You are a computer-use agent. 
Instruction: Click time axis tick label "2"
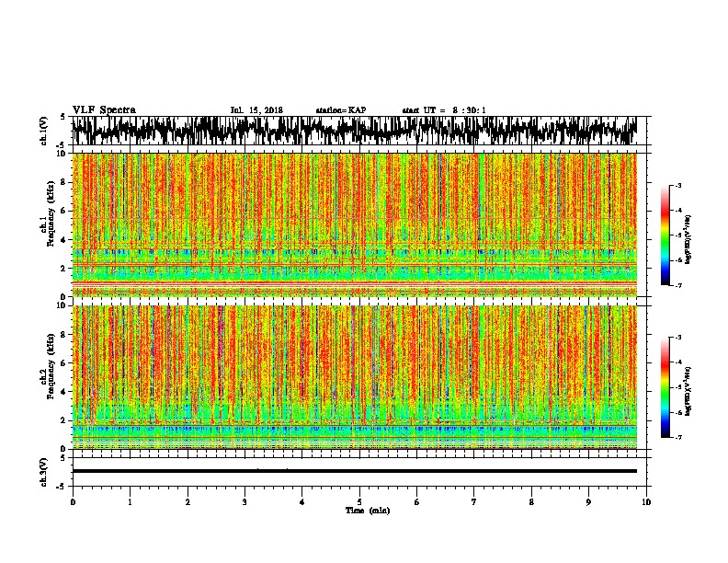tap(188, 502)
